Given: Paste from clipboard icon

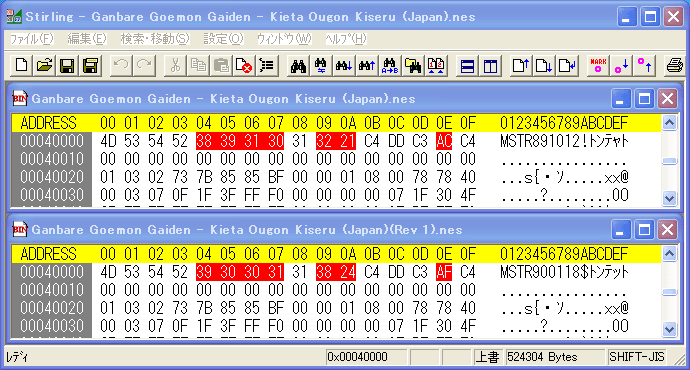Looking at the screenshot, I should click(221, 66).
